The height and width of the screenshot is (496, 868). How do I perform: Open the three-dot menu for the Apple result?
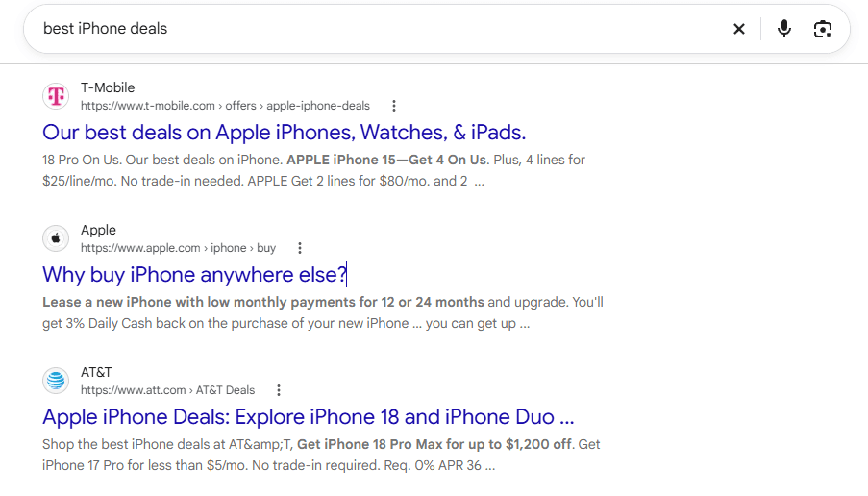[x=300, y=248]
